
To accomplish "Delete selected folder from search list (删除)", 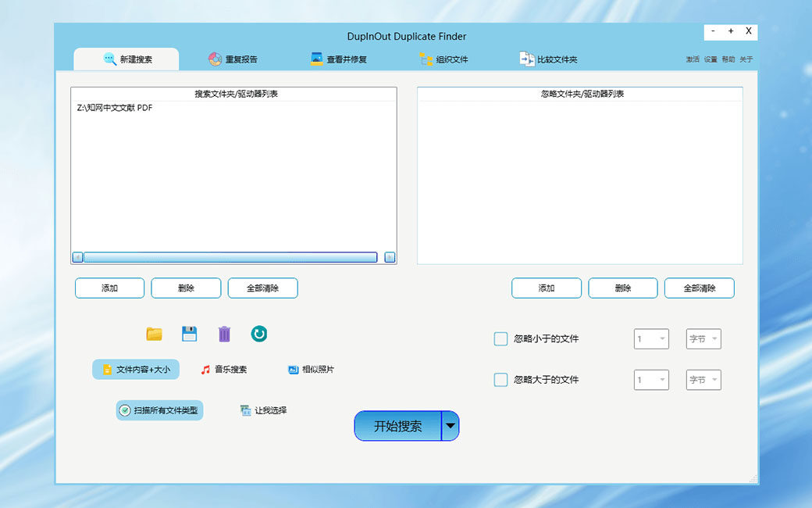I will (186, 288).
